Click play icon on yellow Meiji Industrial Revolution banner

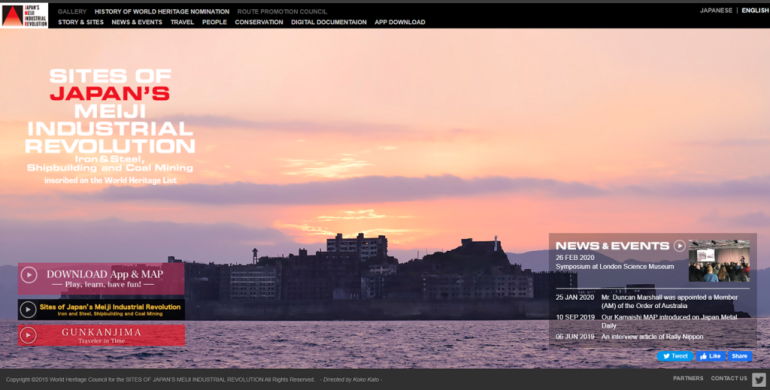(x=28, y=309)
